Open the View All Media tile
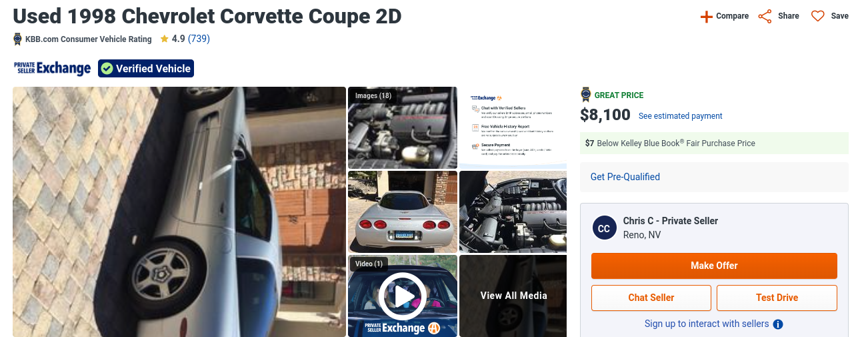 [x=513, y=296]
